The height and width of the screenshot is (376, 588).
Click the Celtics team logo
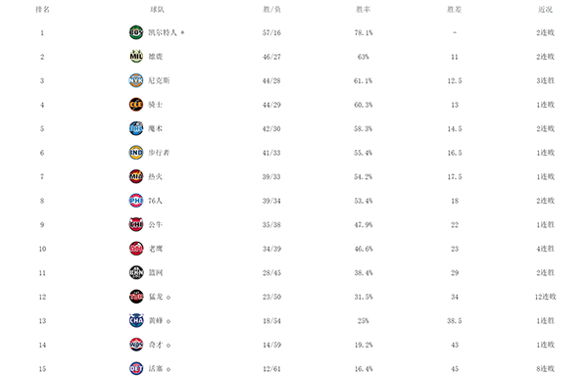pos(136,32)
